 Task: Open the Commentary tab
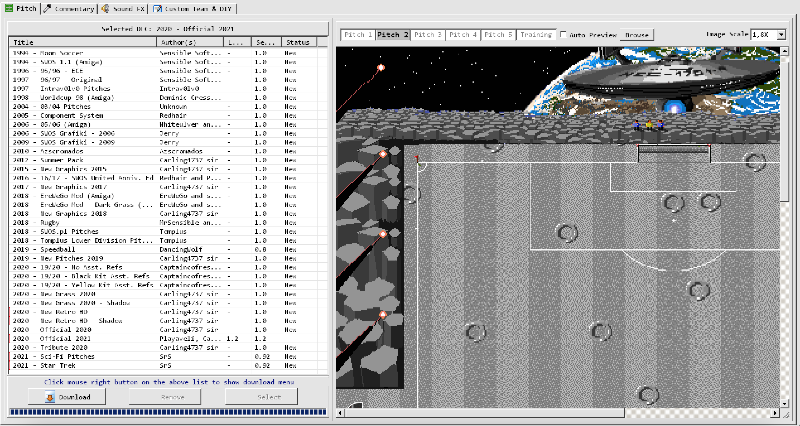(73, 7)
